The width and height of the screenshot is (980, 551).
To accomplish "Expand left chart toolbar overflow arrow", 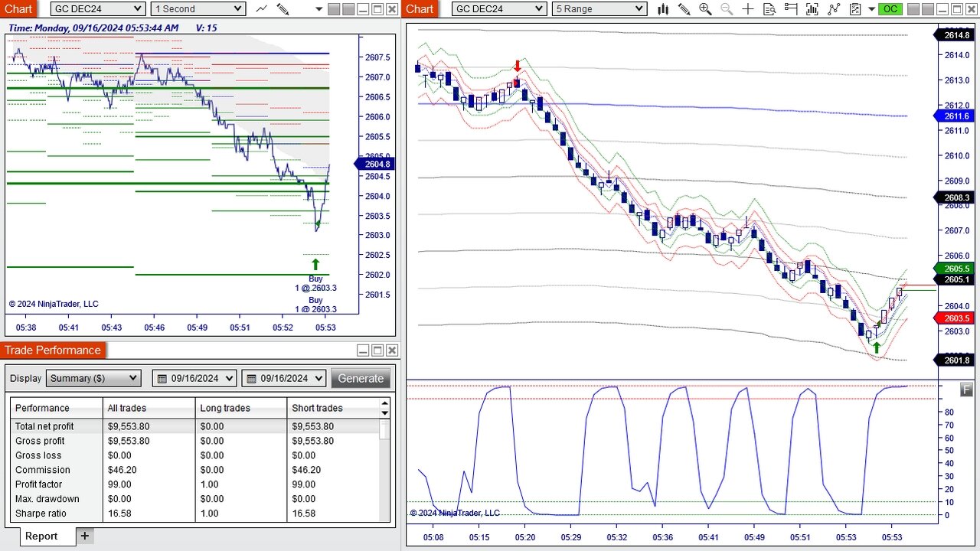I will [x=319, y=9].
